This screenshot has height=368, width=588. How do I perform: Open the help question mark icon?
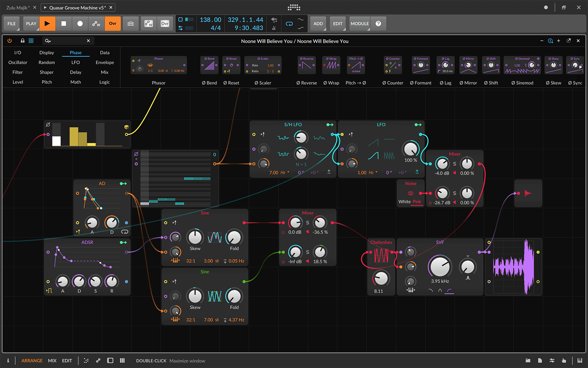(378, 24)
